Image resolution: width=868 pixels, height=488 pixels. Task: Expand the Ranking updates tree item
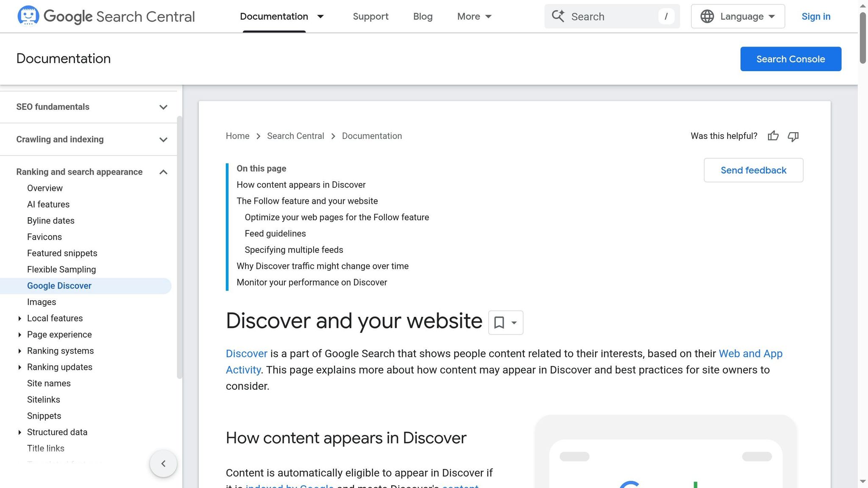coord(19,367)
